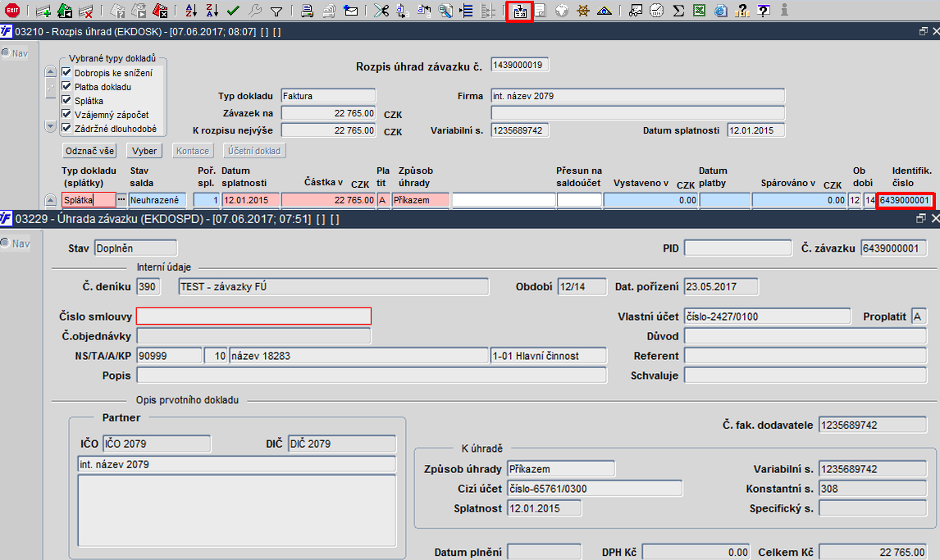Click the Popis input field

[x=372, y=376]
